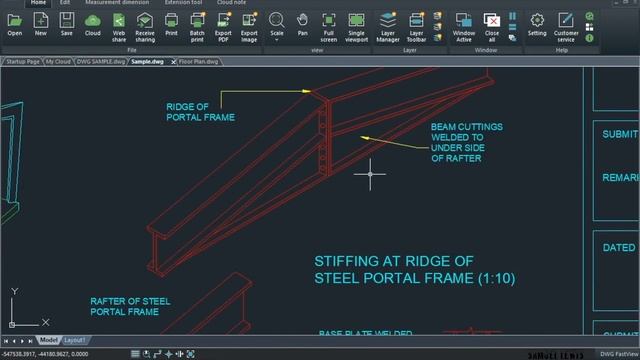This screenshot has height=360, width=640.
Task: Create a new drawing with New
Action: 40,24
